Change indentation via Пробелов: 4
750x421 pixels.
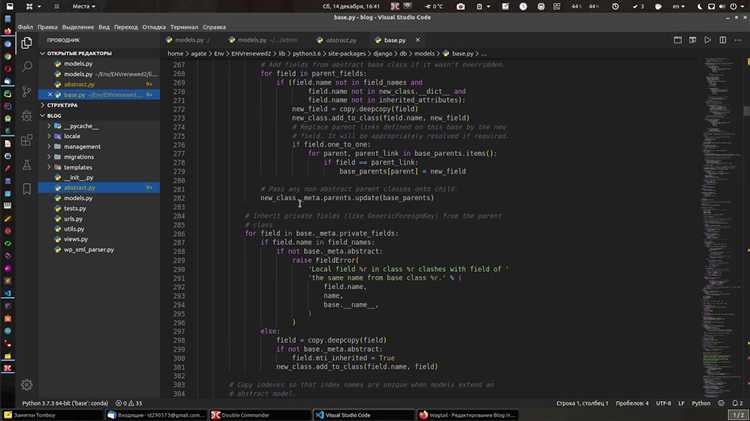[x=632, y=403]
